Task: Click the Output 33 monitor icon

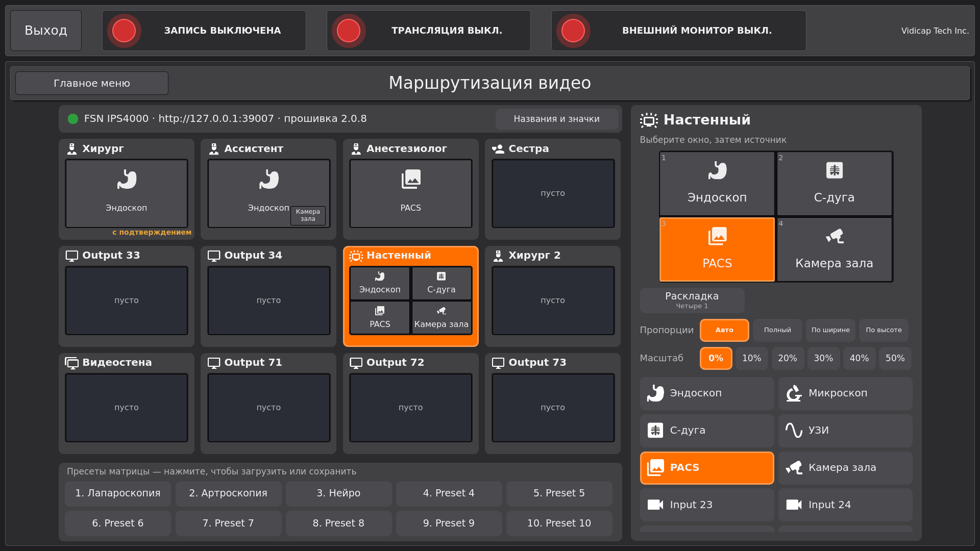Action: [72, 256]
